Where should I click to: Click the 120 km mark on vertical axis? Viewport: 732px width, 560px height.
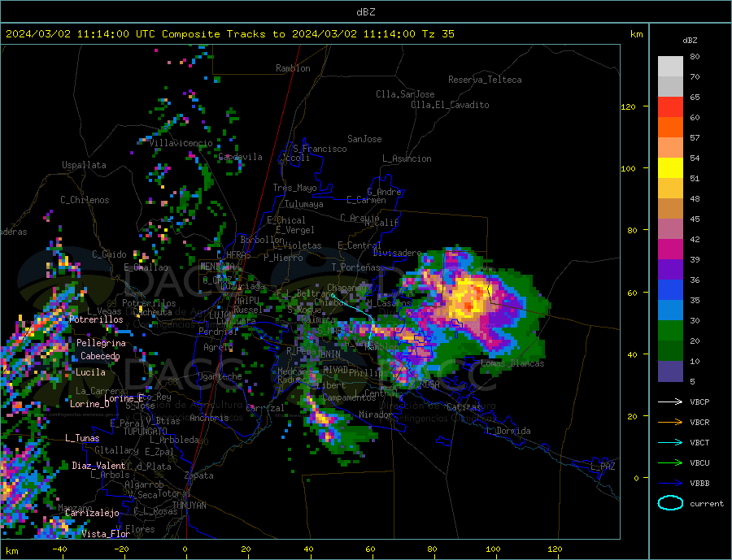(x=628, y=106)
